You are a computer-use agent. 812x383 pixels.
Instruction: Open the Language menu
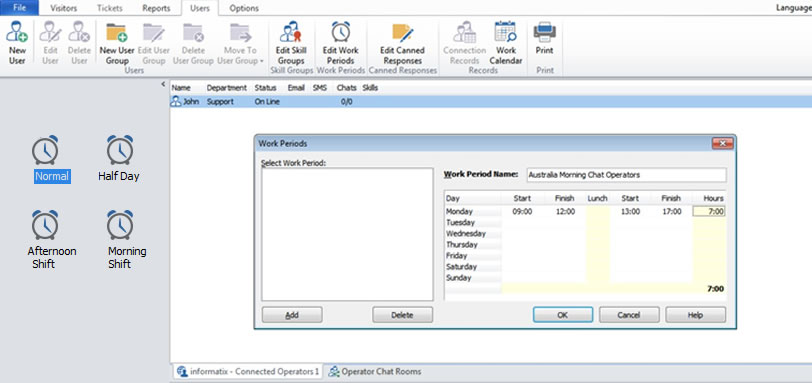pyautogui.click(x=794, y=8)
